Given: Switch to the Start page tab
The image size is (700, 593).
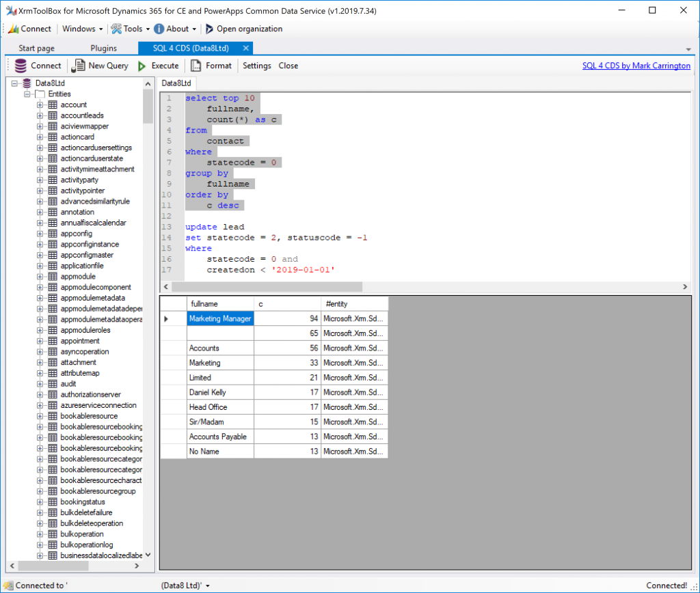Looking at the screenshot, I should 36,48.
